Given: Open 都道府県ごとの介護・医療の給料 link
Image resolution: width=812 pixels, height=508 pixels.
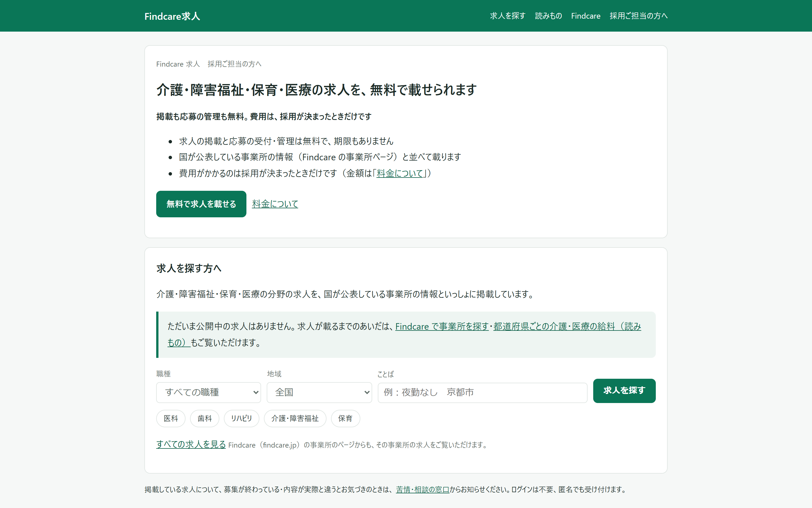Looking at the screenshot, I should 567,326.
